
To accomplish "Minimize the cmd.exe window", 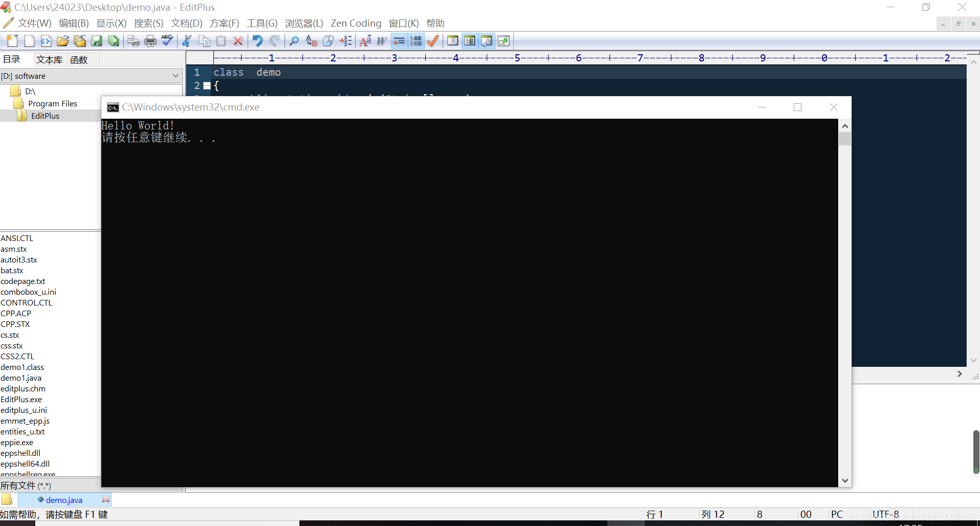I will (762, 107).
